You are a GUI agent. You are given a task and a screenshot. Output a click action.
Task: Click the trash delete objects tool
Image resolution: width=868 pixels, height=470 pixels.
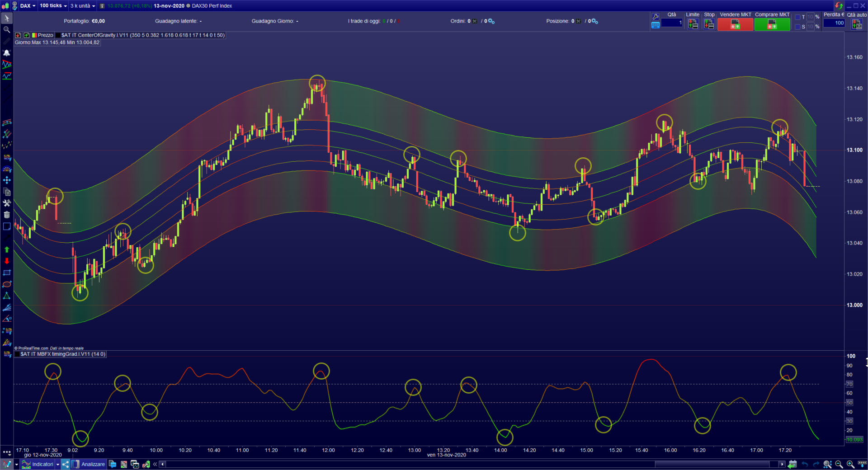7,215
